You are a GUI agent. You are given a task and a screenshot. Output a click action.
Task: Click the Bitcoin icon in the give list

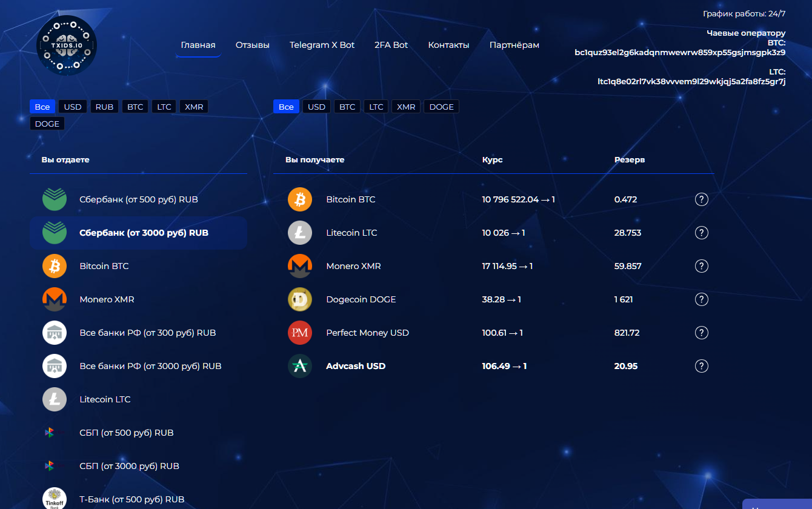(55, 266)
